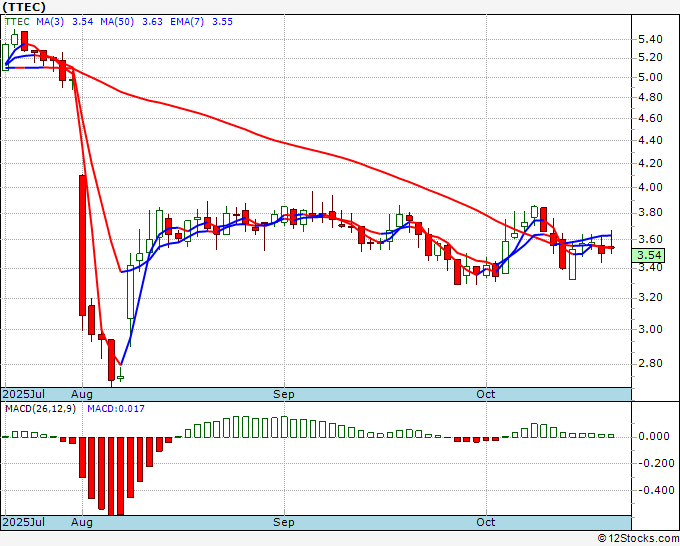Viewport: 680px width, 546px height.
Task: Click the 3.20 price axis label
Action: (650, 298)
